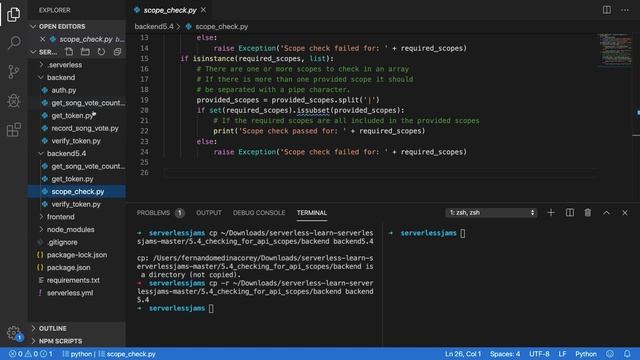Viewport: 640px width, 360px height.
Task: Switch to the Output tab
Action: point(209,213)
